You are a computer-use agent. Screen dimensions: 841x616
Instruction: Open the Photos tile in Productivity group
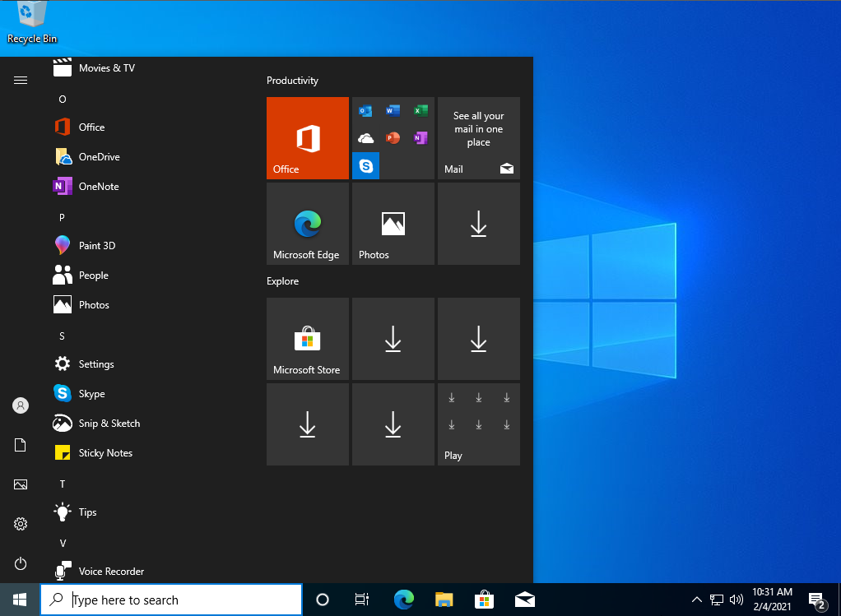393,224
